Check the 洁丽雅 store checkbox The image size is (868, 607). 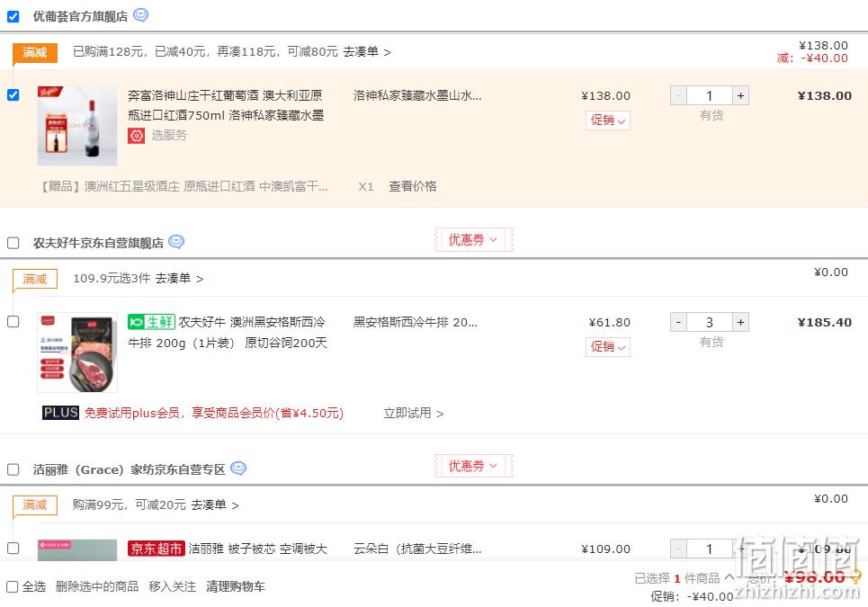pyautogui.click(x=13, y=469)
